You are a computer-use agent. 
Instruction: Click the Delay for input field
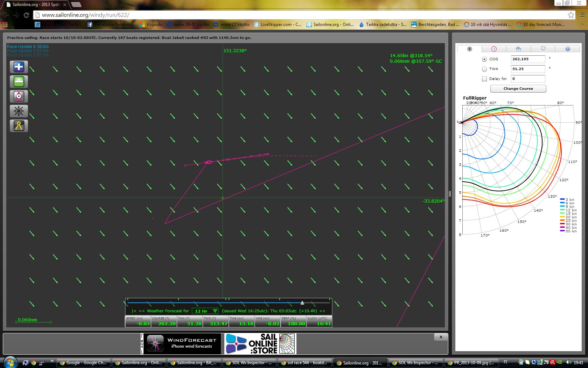tap(528, 79)
